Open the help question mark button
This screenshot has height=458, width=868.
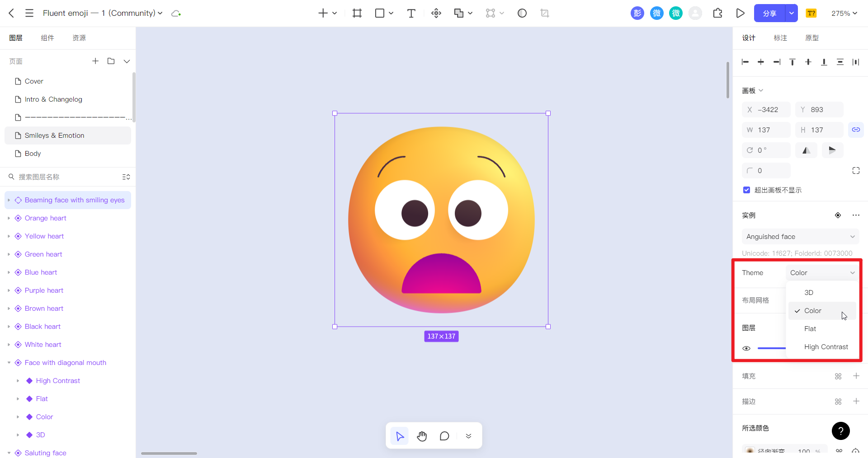tap(840, 431)
